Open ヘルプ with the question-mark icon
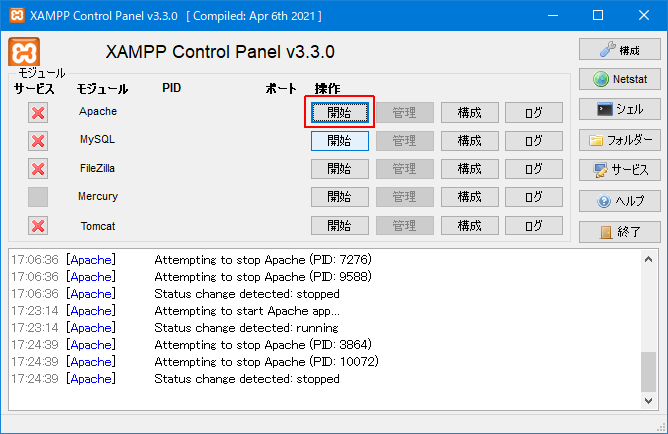Viewport: 668px width, 434px height. pyautogui.click(x=619, y=201)
